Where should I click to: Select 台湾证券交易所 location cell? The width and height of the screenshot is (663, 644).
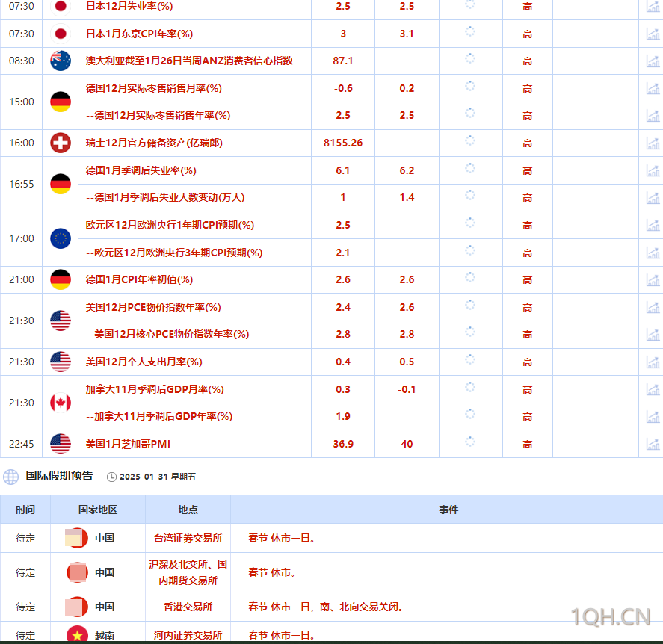pos(188,538)
